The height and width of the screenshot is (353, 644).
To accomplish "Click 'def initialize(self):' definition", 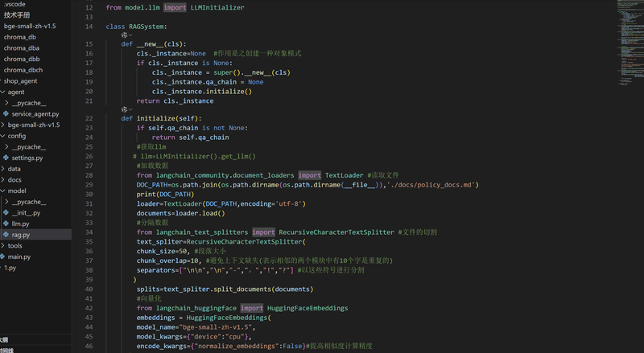I will click(162, 118).
